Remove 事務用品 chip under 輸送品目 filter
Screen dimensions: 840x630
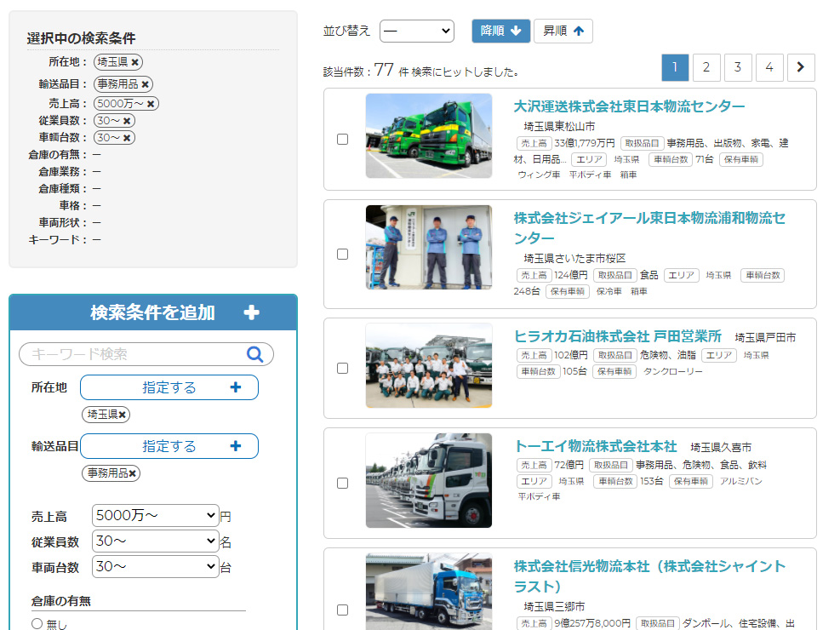point(132,473)
